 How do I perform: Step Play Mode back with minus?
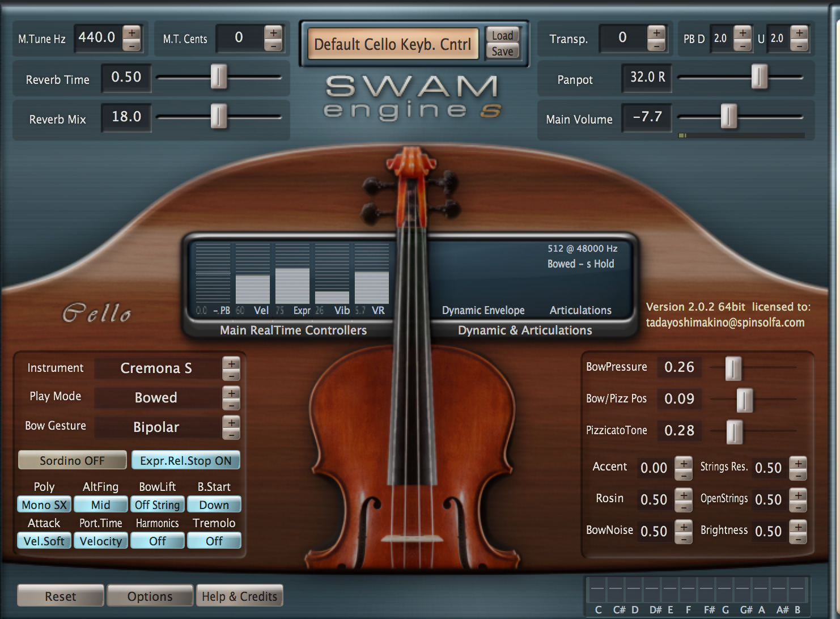231,405
